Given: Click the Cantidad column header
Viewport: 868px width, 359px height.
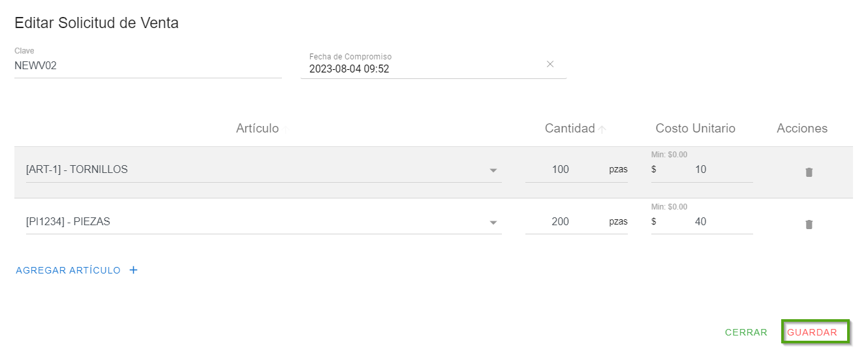Looking at the screenshot, I should (x=569, y=129).
